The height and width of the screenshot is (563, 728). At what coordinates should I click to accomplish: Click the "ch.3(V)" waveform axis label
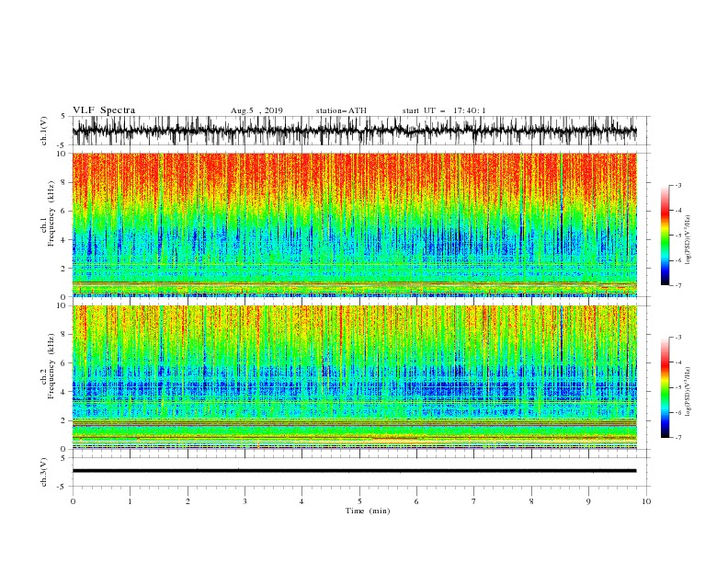click(44, 472)
